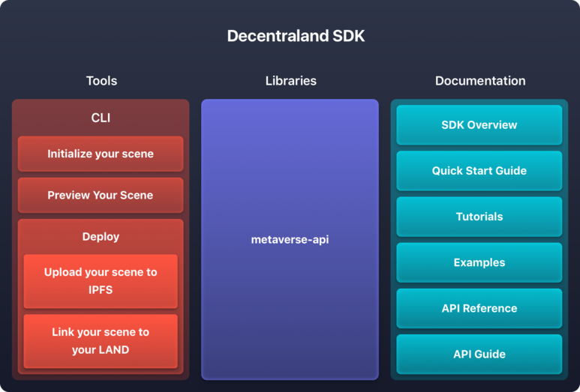Select the Tutorials block

point(479,217)
